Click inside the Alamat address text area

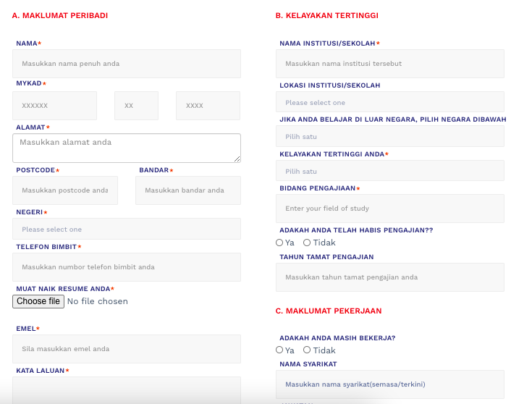tap(126, 148)
